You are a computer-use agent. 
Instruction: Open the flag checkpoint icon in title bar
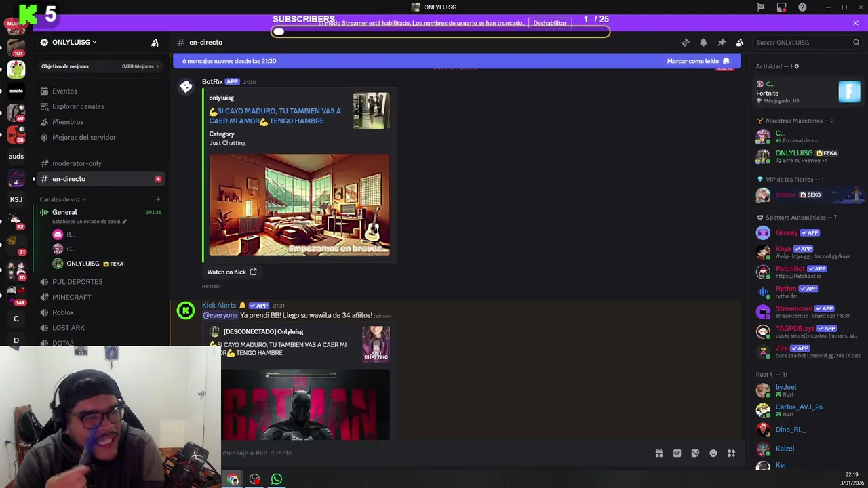[761, 7]
